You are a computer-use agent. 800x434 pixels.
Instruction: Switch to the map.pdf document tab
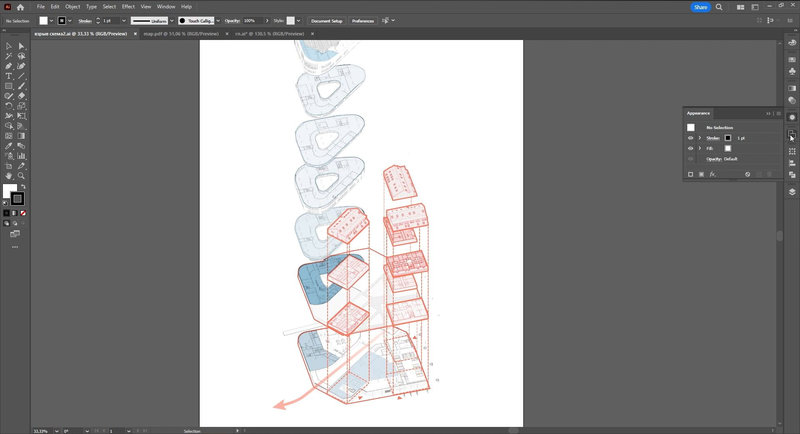(x=181, y=34)
